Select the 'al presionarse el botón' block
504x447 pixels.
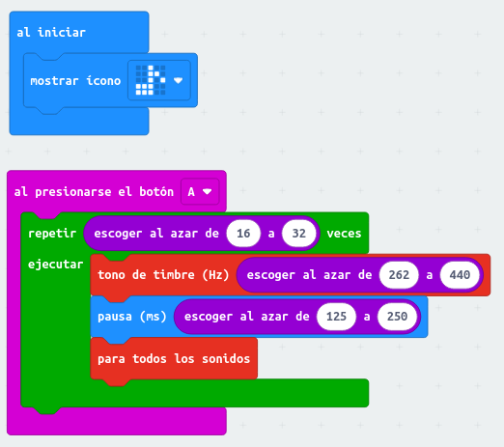click(94, 192)
